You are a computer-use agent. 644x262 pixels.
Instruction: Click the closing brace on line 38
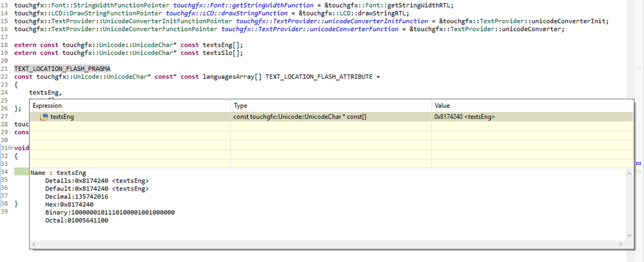point(16,203)
